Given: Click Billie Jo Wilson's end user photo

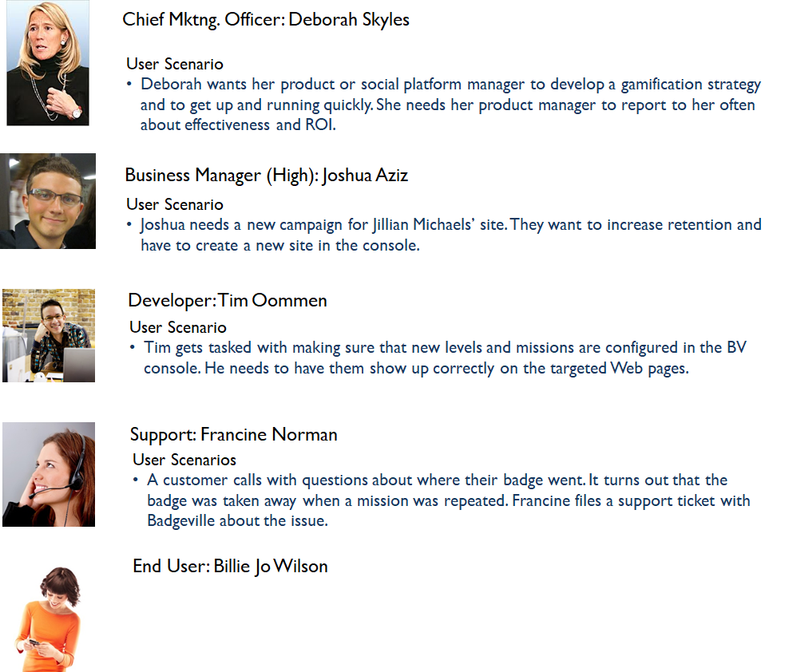Looking at the screenshot, I should click(50, 619).
